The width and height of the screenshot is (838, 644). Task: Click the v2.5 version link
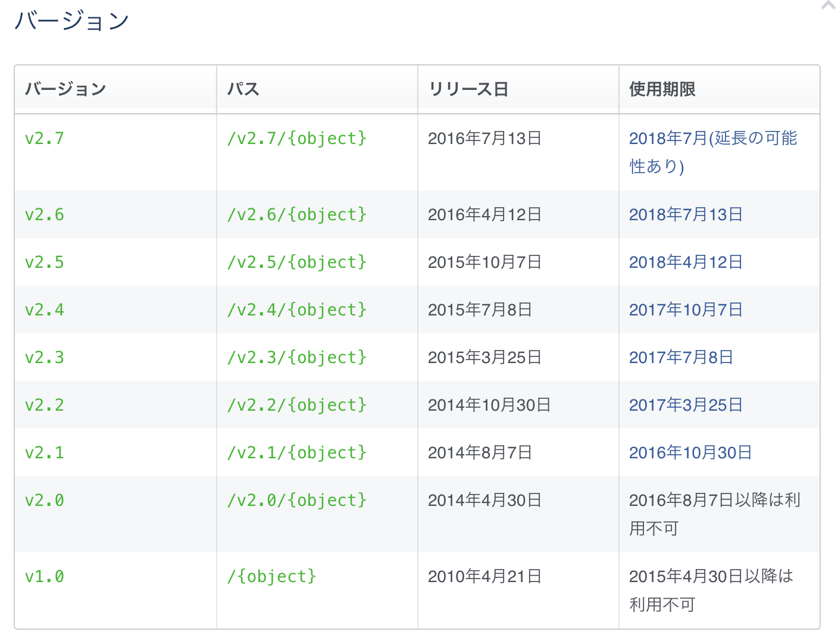(x=45, y=262)
